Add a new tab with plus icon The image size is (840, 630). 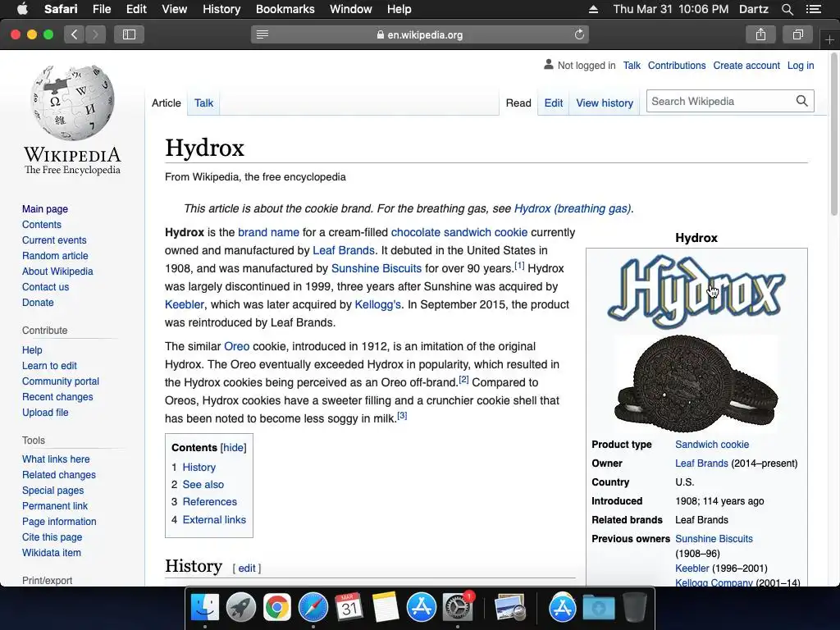click(x=829, y=39)
